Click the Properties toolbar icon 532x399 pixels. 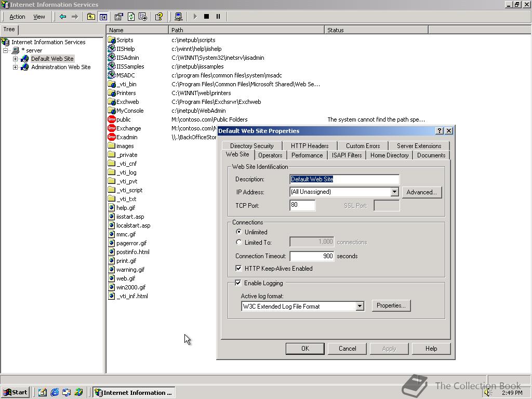click(x=119, y=17)
